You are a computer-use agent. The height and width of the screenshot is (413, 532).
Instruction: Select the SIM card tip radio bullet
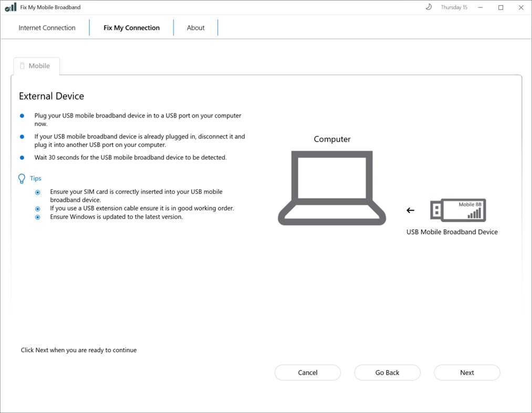pyautogui.click(x=37, y=192)
